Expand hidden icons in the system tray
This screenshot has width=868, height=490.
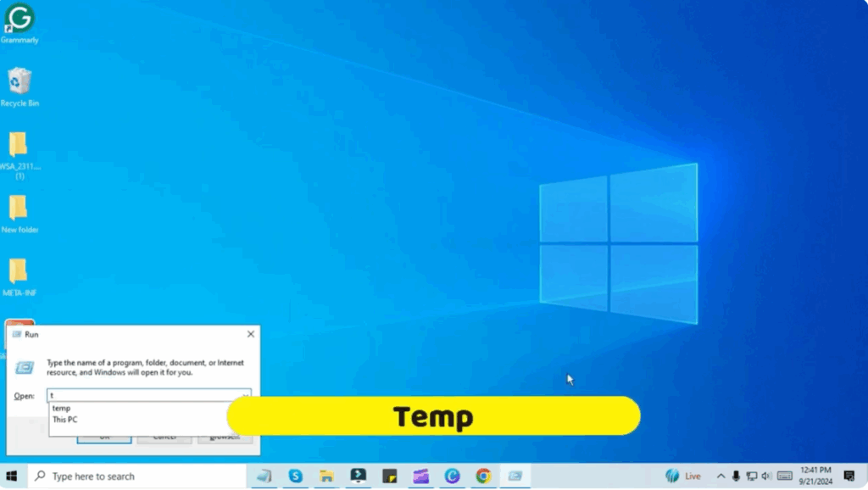click(721, 476)
